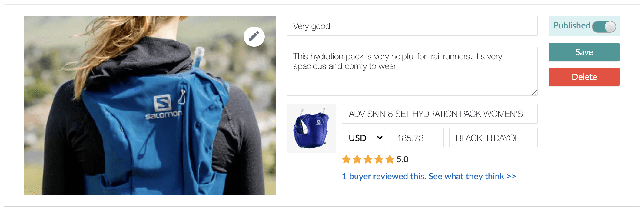Click the 5.0 rating value
The width and height of the screenshot is (644, 209).
click(403, 159)
